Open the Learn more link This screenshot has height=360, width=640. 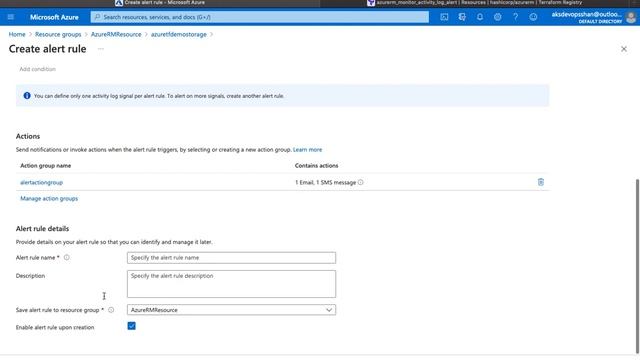click(307, 150)
